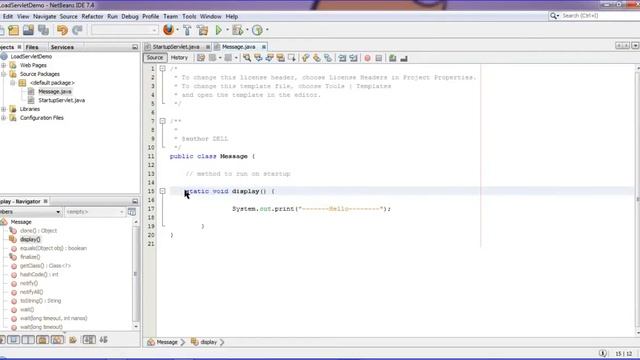
Task: Collapse the javadoc fold at line 7
Action: 162,121
